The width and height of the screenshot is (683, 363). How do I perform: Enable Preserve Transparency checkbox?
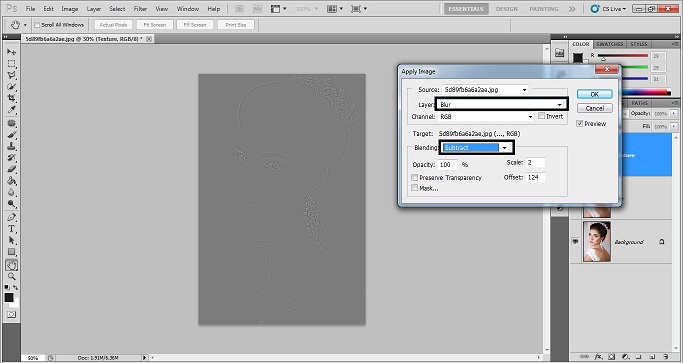[414, 177]
